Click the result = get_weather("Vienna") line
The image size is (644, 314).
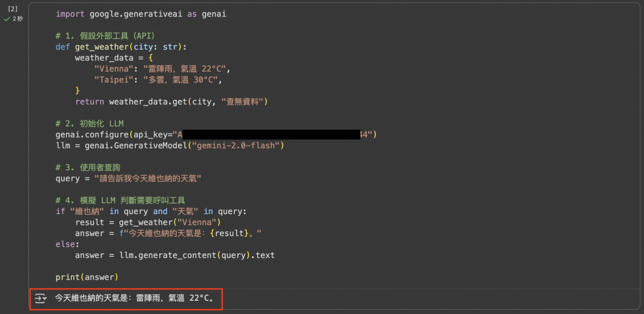(148, 222)
